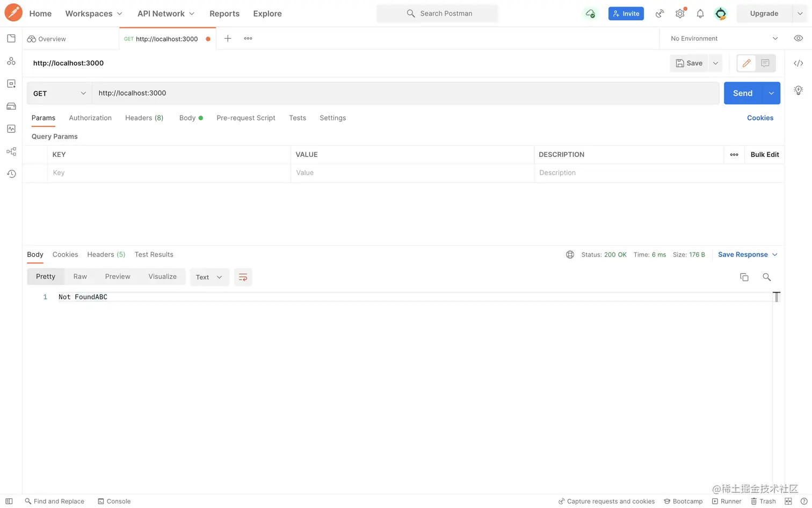Select the Authorization request tab

[90, 118]
